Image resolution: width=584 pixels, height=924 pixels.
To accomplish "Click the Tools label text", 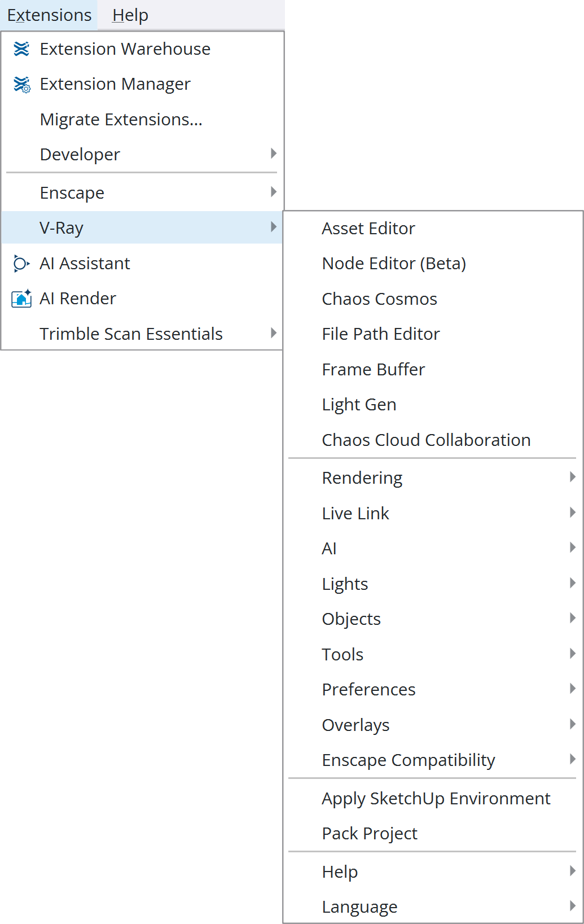I will [343, 655].
